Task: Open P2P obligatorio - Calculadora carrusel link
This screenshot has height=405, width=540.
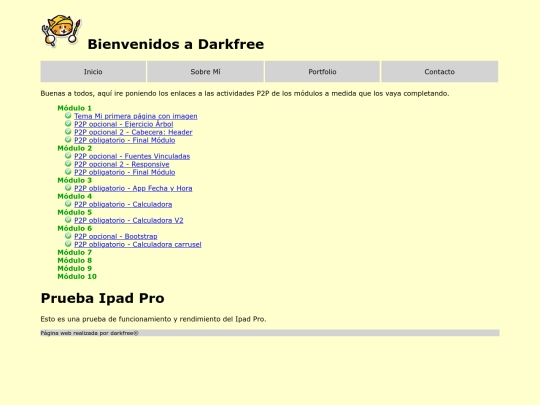Action: pos(138,245)
